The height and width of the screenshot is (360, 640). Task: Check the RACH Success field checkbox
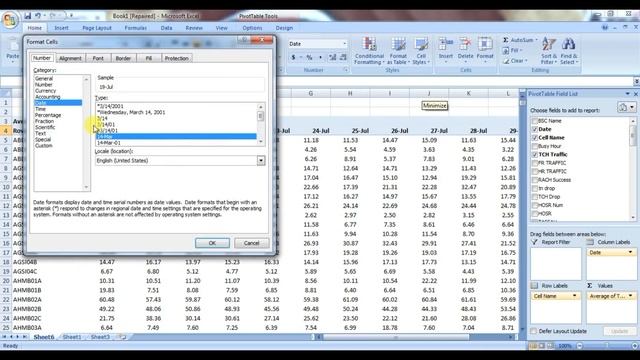click(x=534, y=180)
